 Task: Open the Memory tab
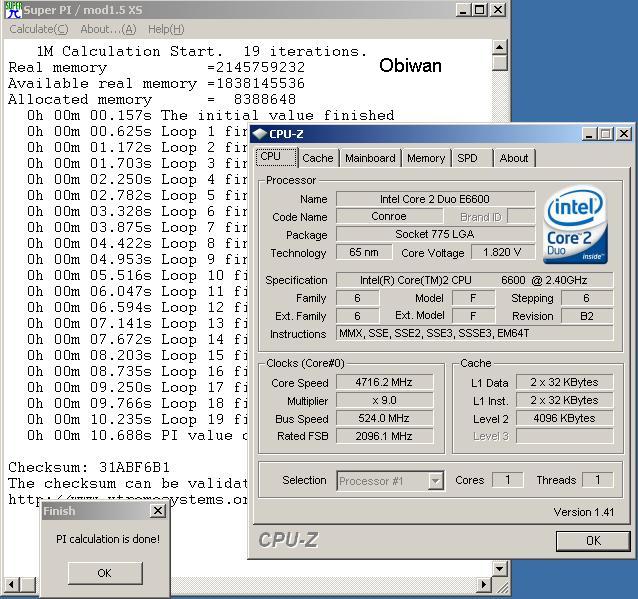[x=425, y=158]
